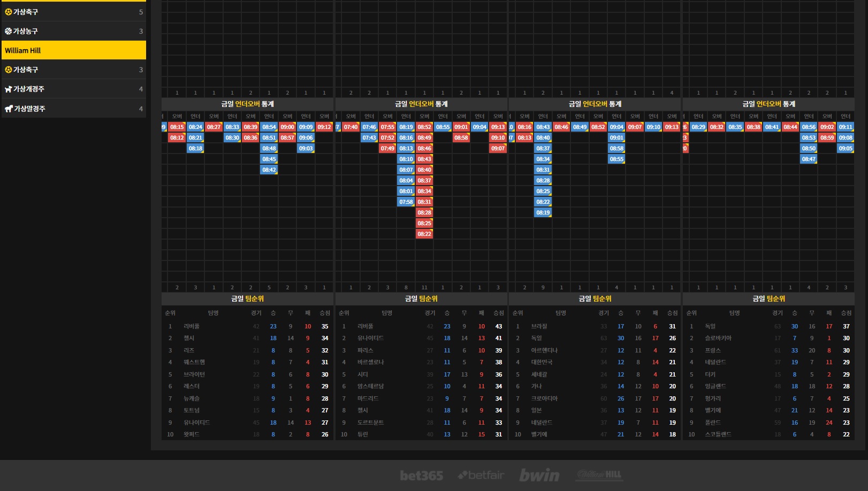Click the bet365 logo in footer
Screen dimensions: 868x491
pos(421,475)
